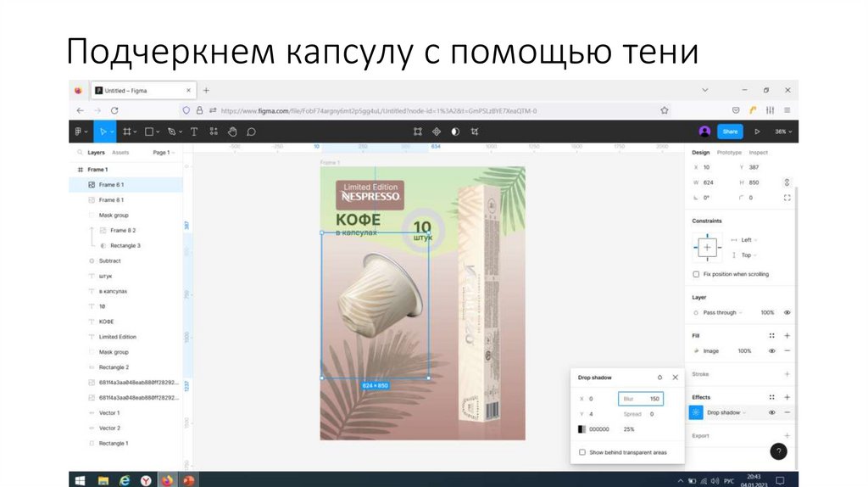Screen dimensions: 868x487
Task: Open browser tab list chevron
Action: coord(704,90)
